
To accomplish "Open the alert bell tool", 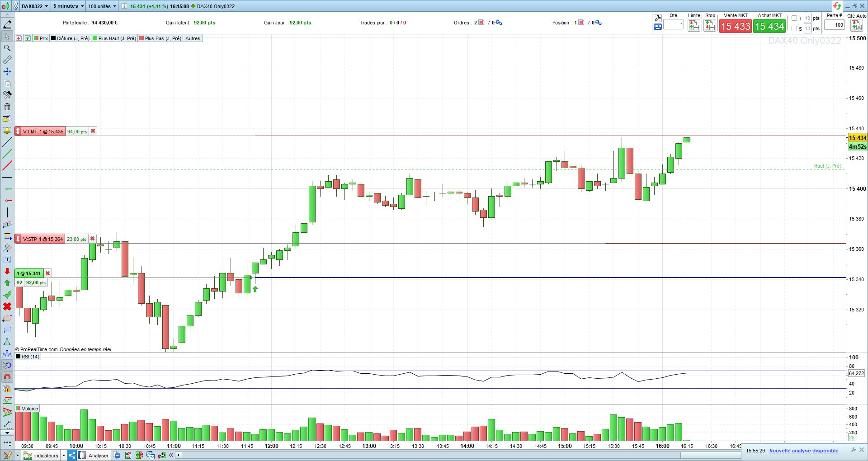I will point(7,130).
